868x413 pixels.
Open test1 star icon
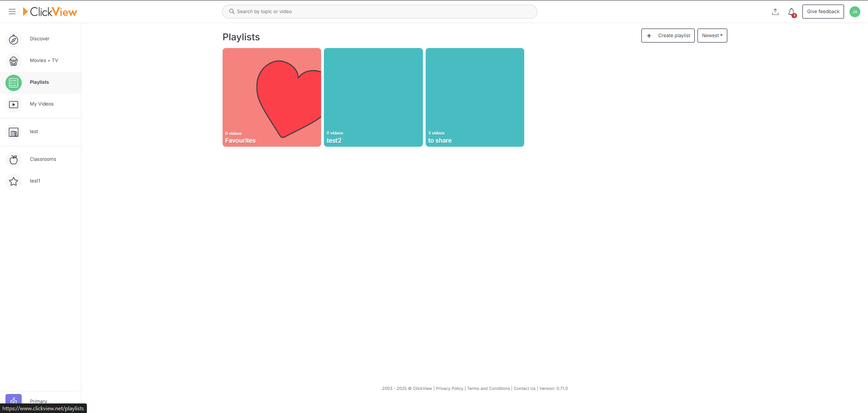(x=14, y=182)
